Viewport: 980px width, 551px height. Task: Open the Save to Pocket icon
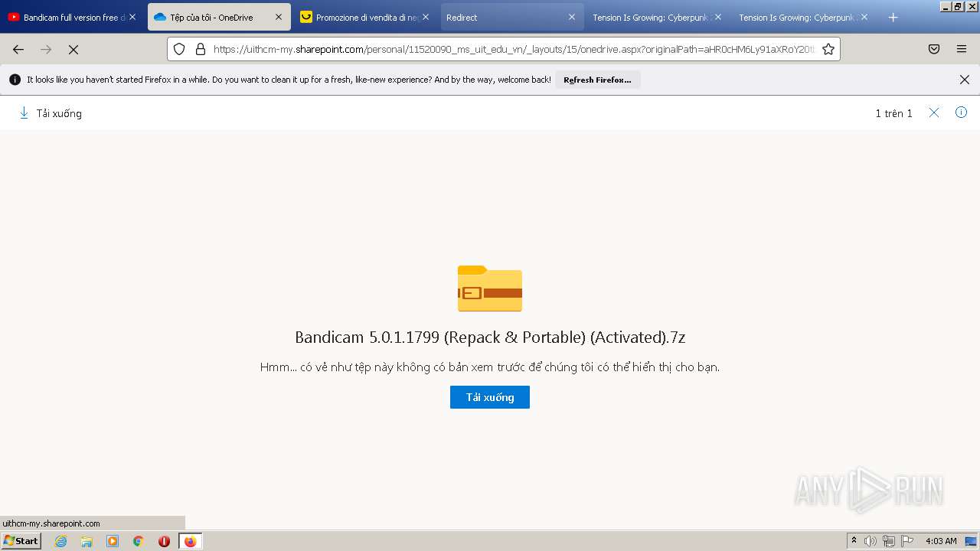[x=934, y=49]
